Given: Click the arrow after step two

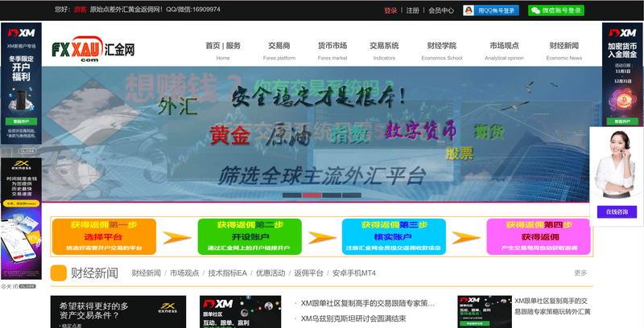Looking at the screenshot, I should [x=322, y=237].
